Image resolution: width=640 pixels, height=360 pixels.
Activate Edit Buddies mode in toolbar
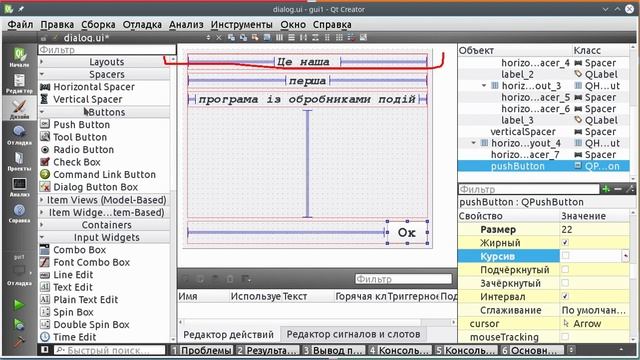(x=255, y=38)
